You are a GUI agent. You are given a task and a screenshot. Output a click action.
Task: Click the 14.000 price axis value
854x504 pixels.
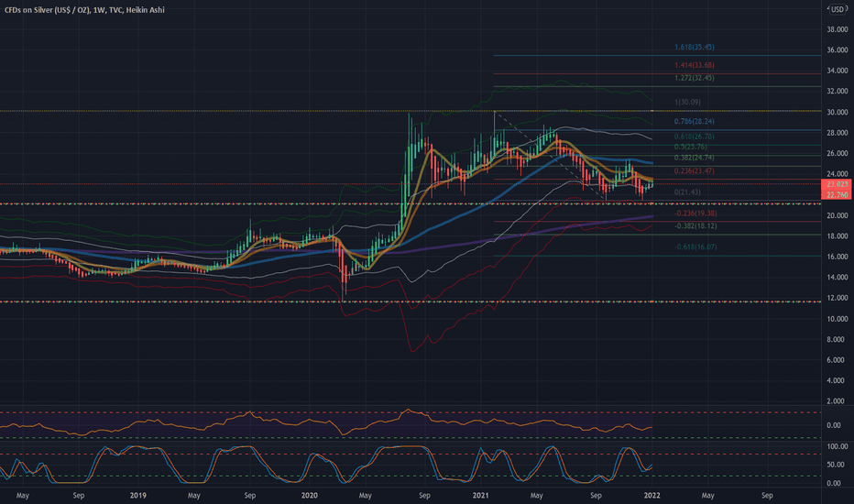click(x=838, y=278)
